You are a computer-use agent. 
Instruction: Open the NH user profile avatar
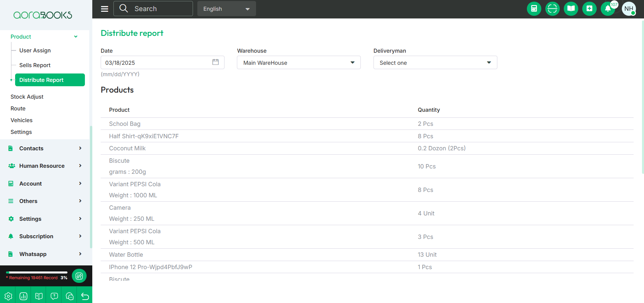(629, 9)
